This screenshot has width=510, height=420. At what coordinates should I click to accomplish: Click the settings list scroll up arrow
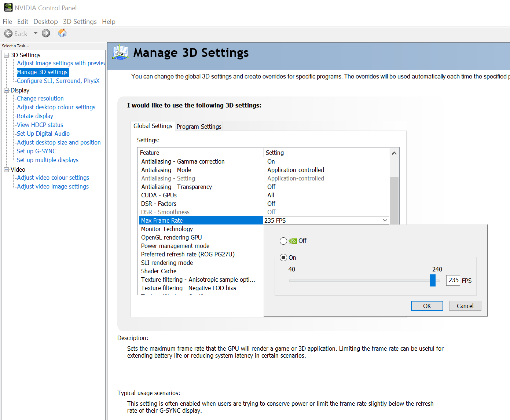394,153
